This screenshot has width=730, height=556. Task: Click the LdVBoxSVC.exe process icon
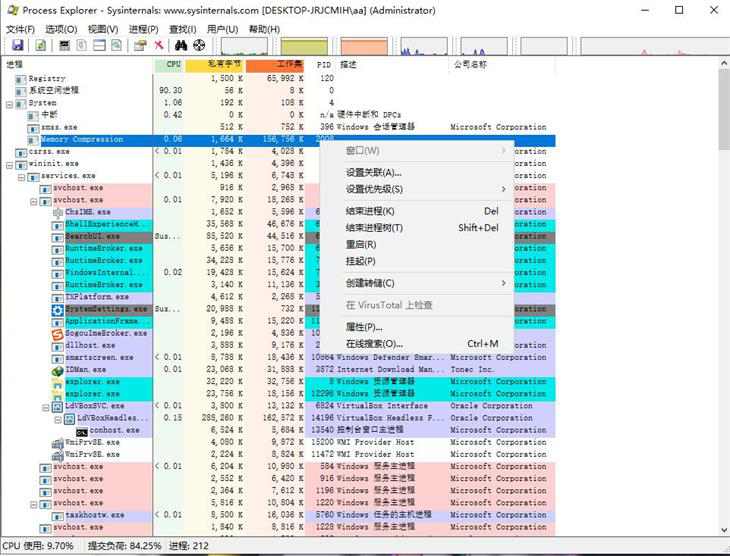pos(57,407)
